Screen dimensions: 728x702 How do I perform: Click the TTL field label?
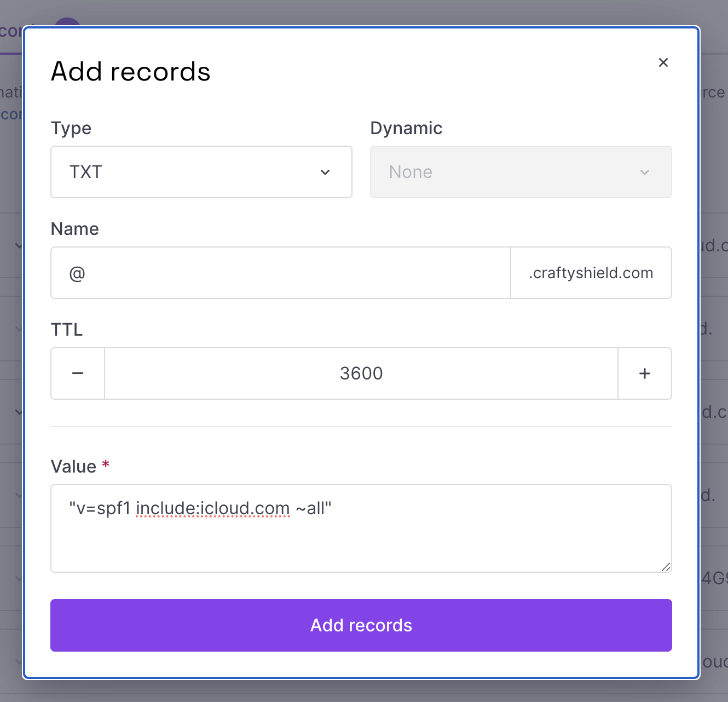click(67, 330)
